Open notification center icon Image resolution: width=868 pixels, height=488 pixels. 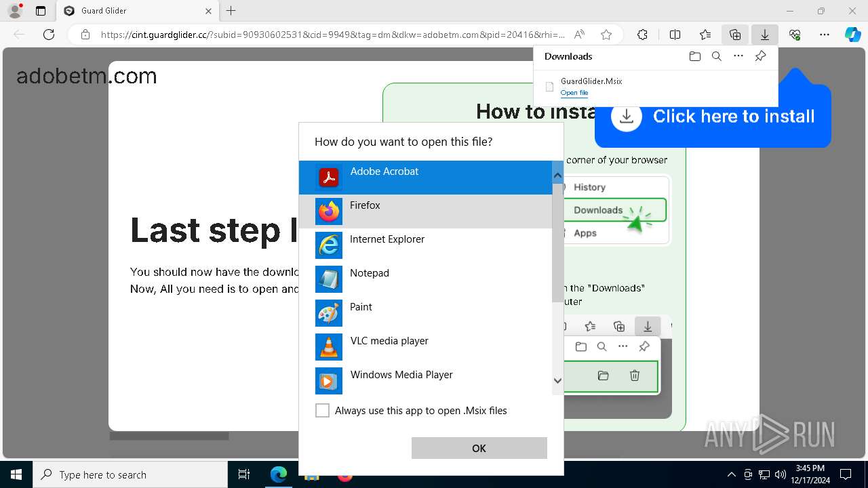pyautogui.click(x=846, y=475)
